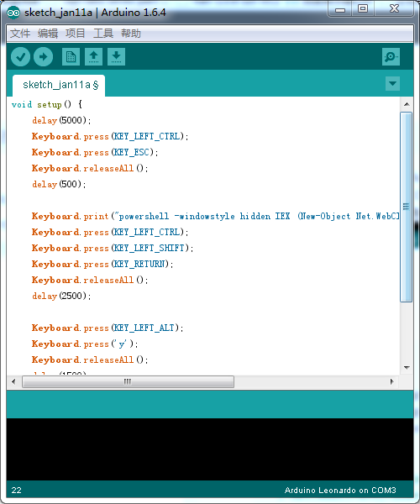Click the 'delay(500);' line
The width and height of the screenshot is (420, 504).
pyautogui.click(x=59, y=184)
